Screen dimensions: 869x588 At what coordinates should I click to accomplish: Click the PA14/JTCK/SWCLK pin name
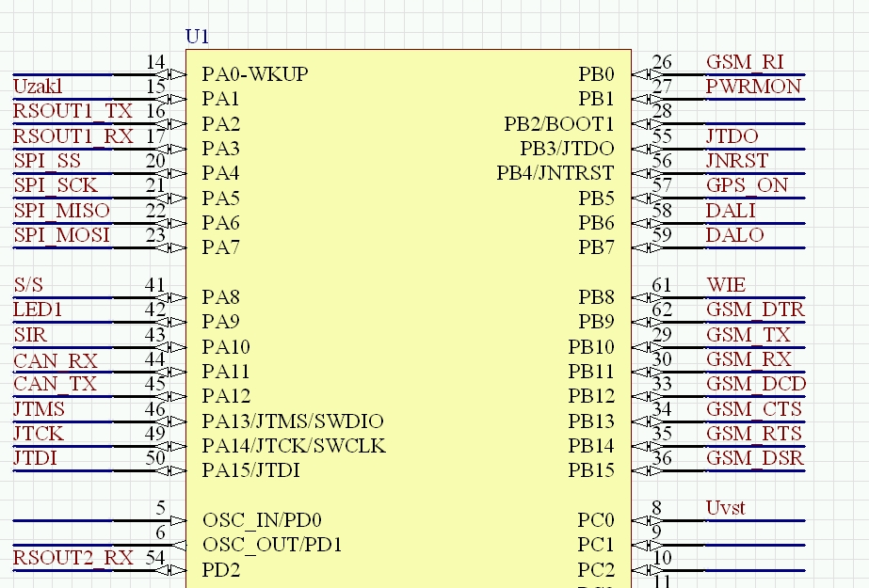[294, 446]
